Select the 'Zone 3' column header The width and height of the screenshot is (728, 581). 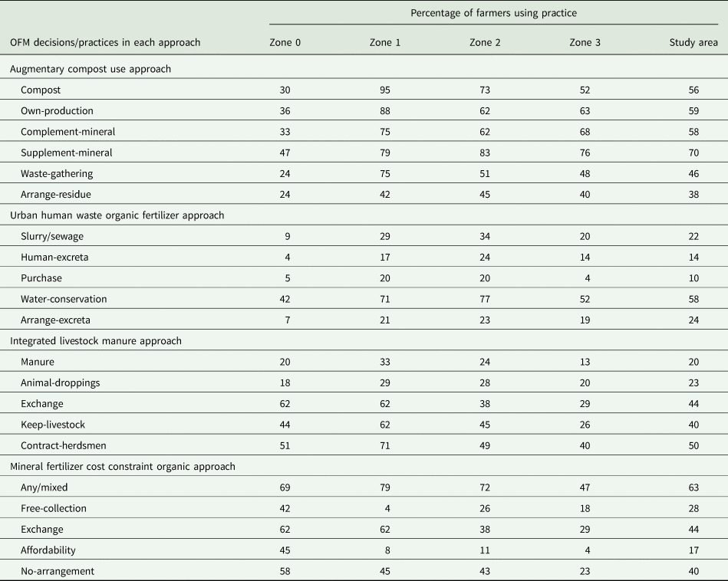pos(585,42)
